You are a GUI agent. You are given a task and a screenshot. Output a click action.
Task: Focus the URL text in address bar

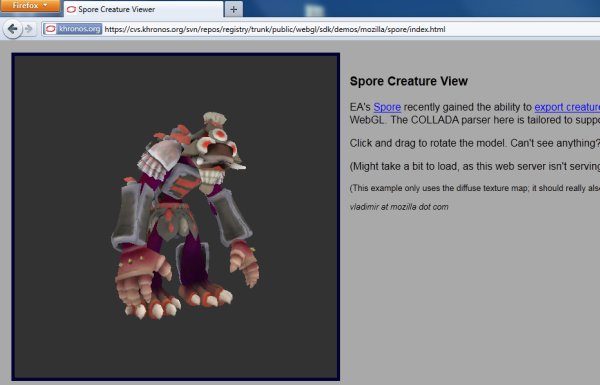(x=275, y=29)
